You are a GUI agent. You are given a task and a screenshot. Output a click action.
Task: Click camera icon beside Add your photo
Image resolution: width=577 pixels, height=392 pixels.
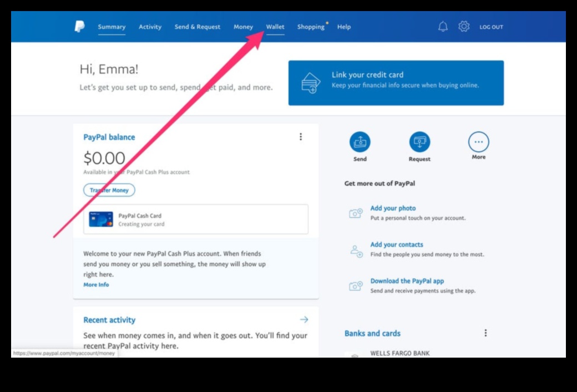(356, 213)
